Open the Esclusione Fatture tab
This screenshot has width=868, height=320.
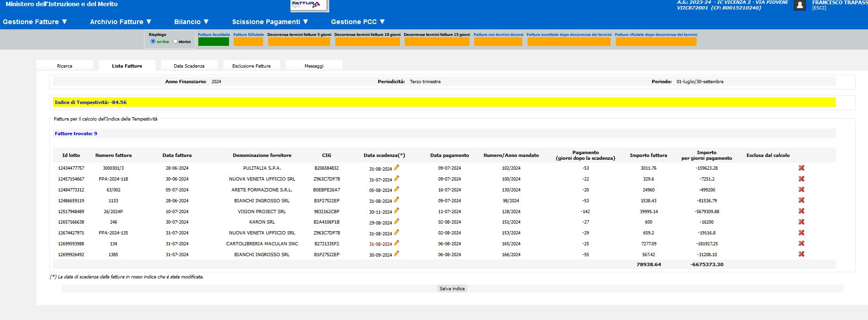pos(251,66)
